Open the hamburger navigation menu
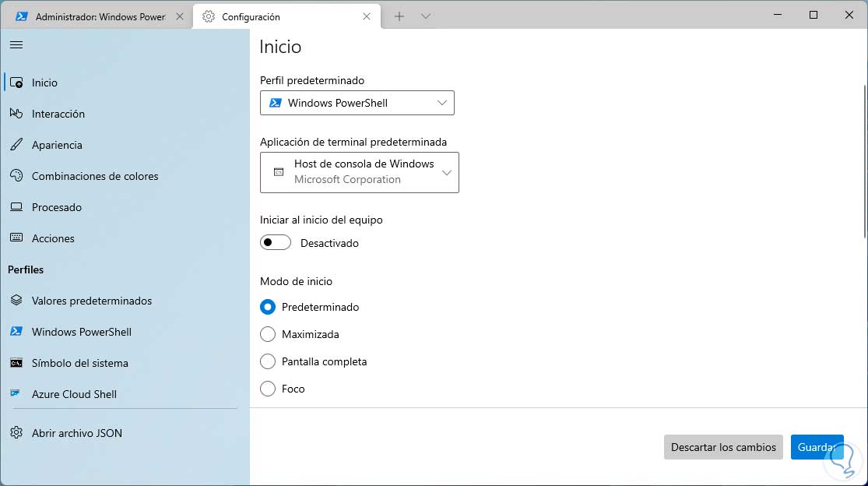 tap(16, 45)
